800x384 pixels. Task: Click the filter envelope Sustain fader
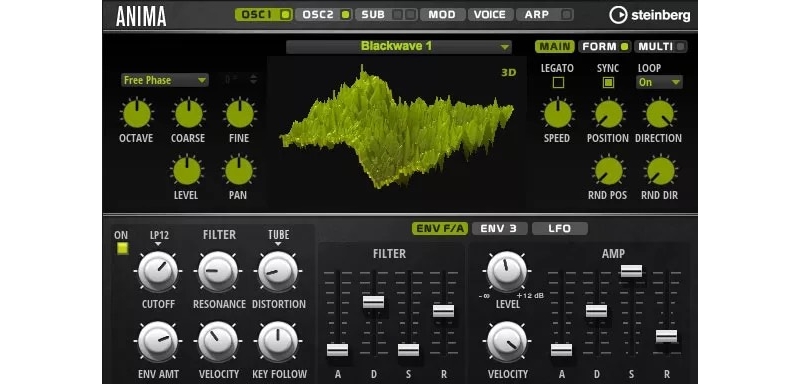click(408, 350)
